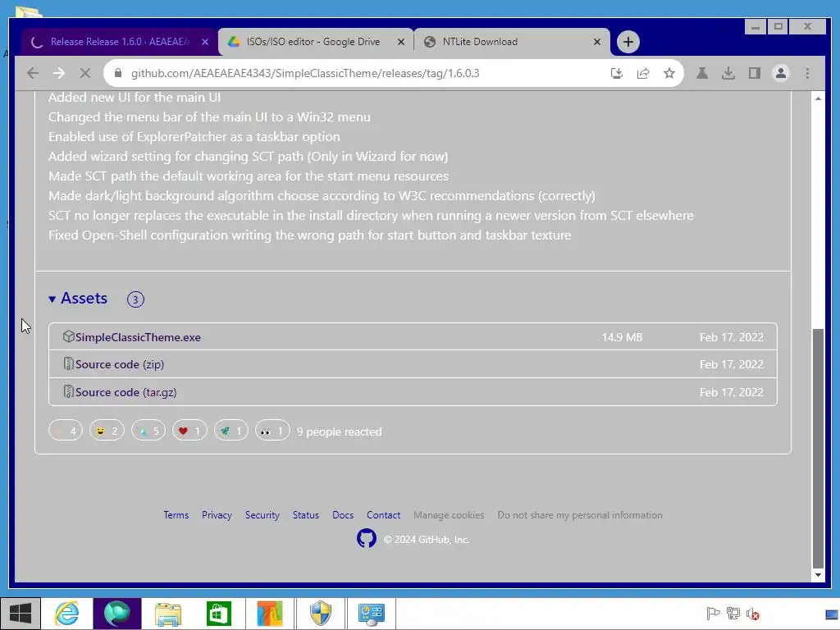Screen dimensions: 840x630
Task: Open the Status footer link
Action: (x=305, y=515)
